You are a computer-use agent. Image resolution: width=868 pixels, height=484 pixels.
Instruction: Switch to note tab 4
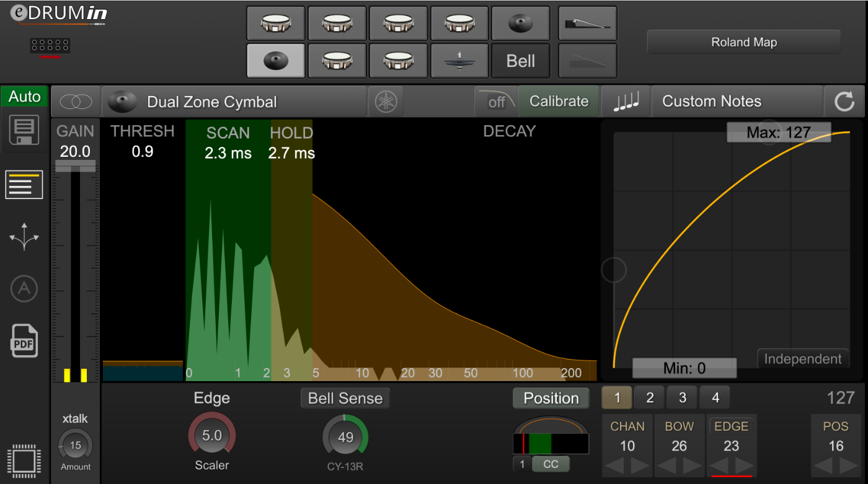point(715,398)
